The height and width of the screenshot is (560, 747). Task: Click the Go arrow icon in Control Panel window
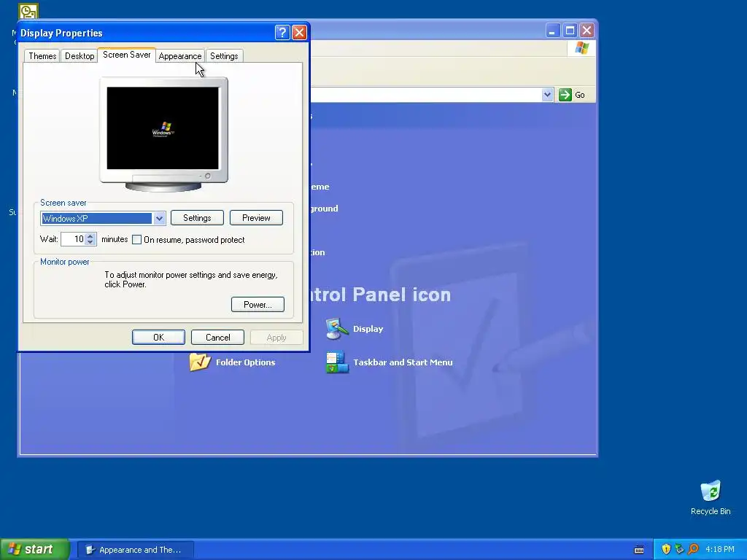pos(565,95)
